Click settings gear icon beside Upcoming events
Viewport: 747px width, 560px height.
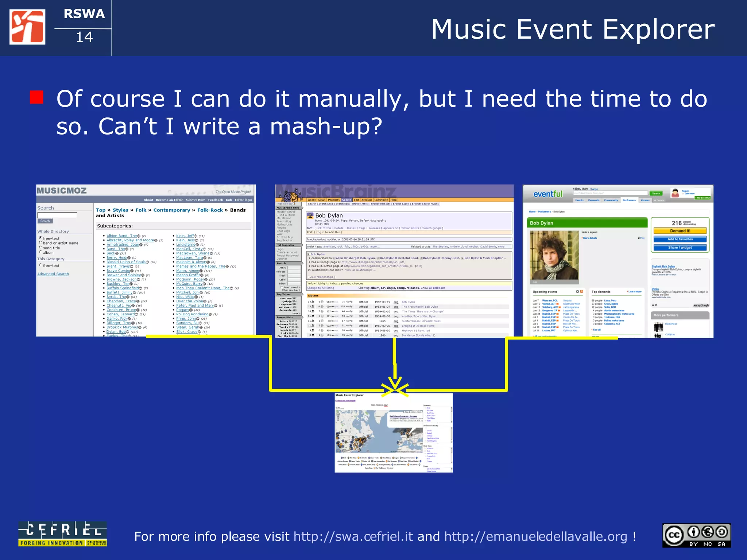(x=577, y=292)
